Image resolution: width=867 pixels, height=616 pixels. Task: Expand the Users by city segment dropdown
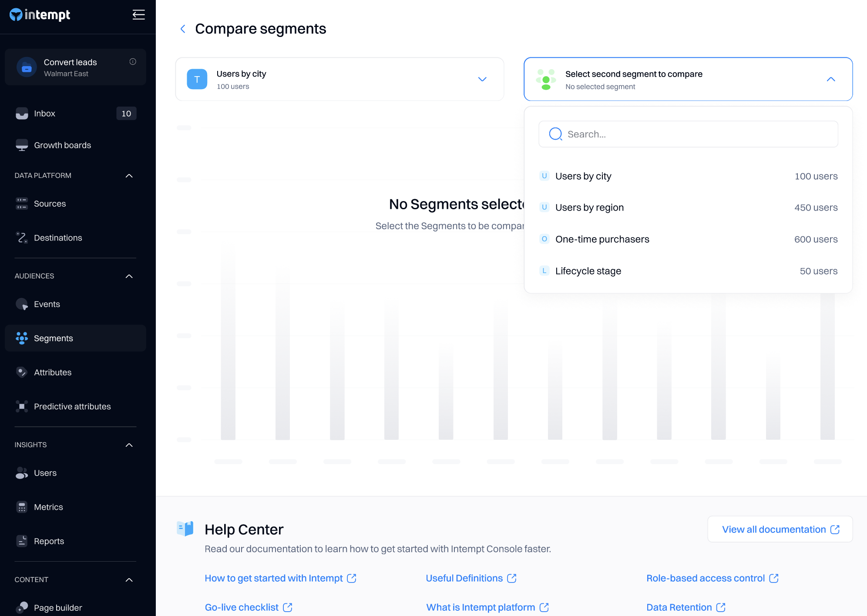coord(482,79)
